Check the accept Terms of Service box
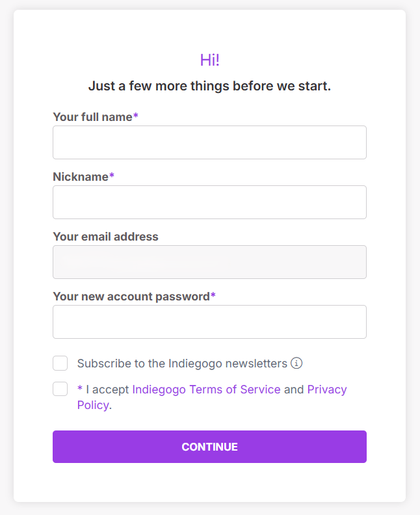Screen dimensions: 420x515 tap(60, 389)
